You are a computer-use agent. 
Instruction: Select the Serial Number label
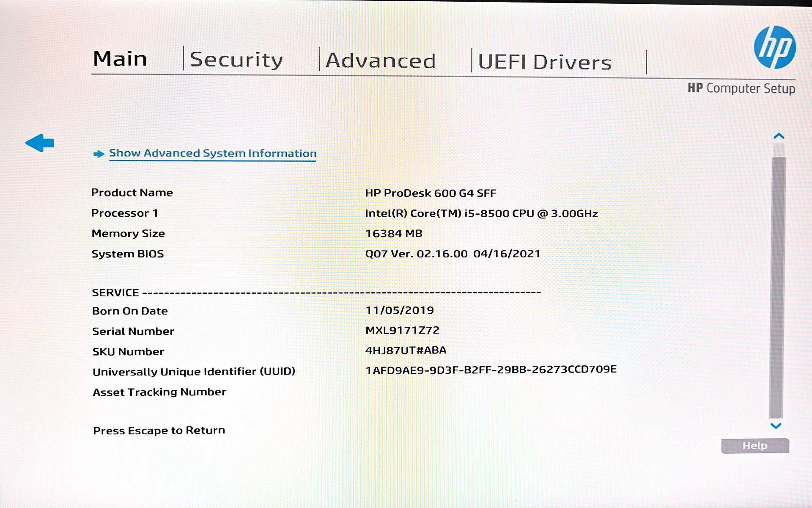(133, 331)
